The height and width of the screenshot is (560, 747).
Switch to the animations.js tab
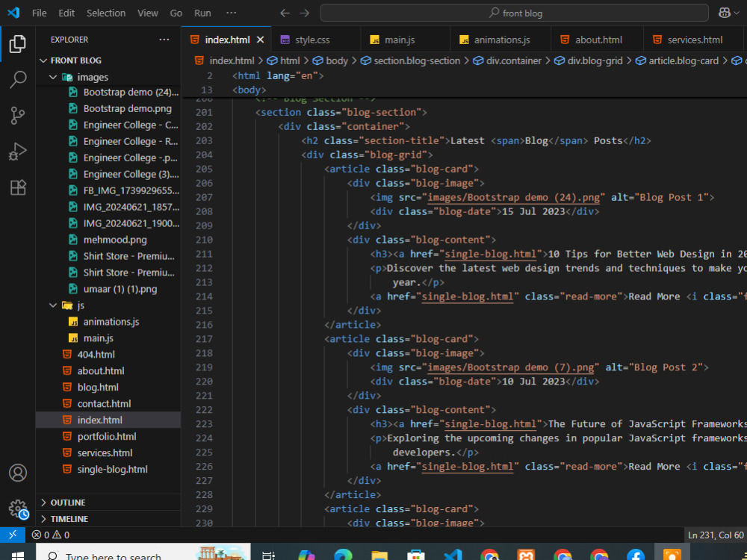pyautogui.click(x=500, y=40)
